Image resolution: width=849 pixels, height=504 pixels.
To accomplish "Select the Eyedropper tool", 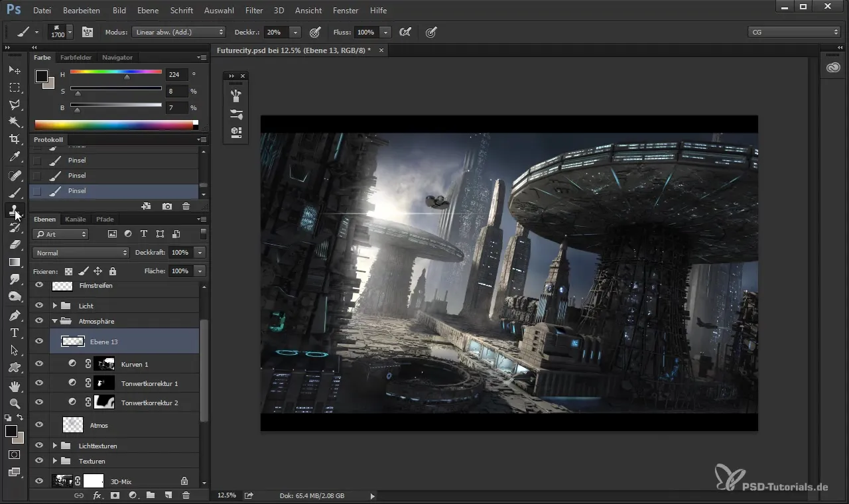I will tap(15, 157).
